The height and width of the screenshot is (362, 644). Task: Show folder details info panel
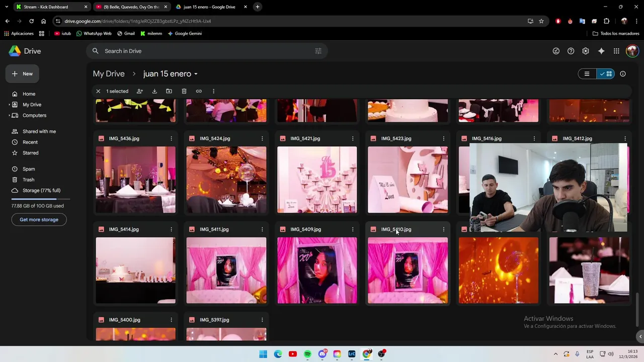[x=623, y=74]
